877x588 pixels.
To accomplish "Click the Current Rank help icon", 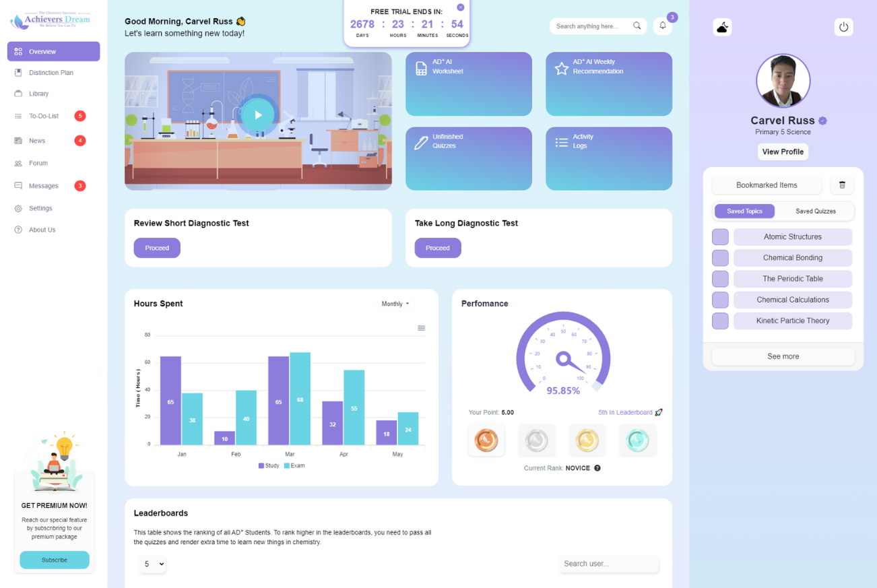I will 597,468.
